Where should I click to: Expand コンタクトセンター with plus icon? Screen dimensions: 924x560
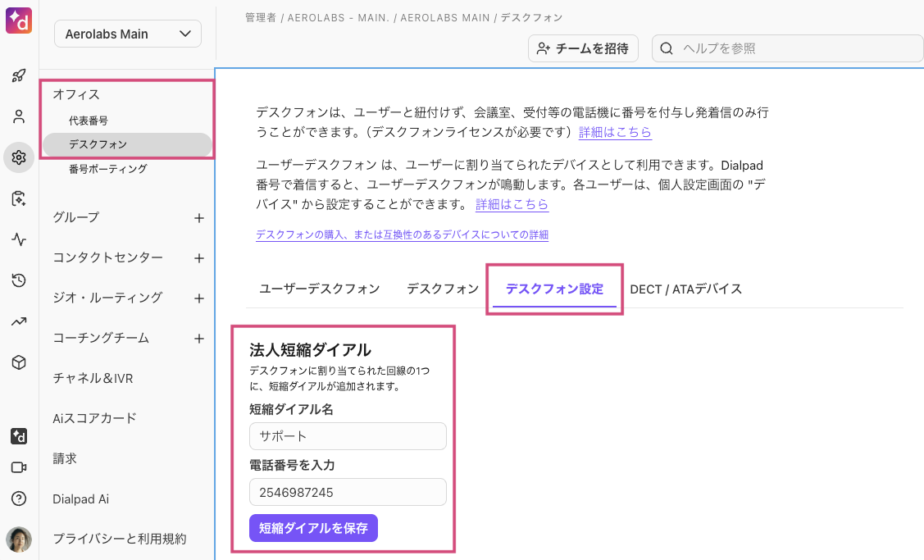(199, 258)
